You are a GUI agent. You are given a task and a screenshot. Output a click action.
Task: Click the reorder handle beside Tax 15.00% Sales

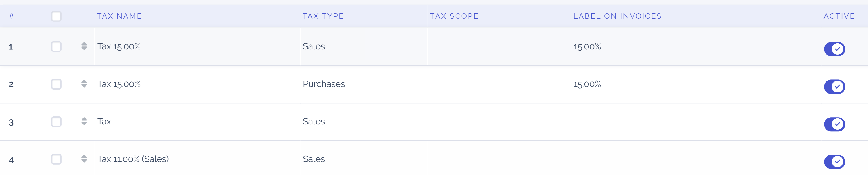[84, 46]
